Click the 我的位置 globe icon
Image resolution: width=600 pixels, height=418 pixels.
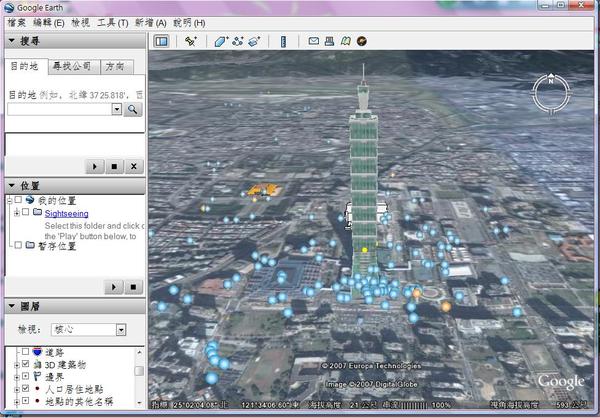pyautogui.click(x=30, y=199)
